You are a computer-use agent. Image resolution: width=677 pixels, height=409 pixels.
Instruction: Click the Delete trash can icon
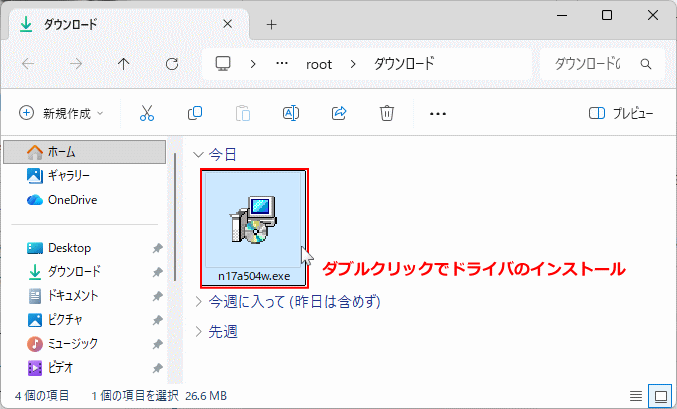(x=386, y=113)
